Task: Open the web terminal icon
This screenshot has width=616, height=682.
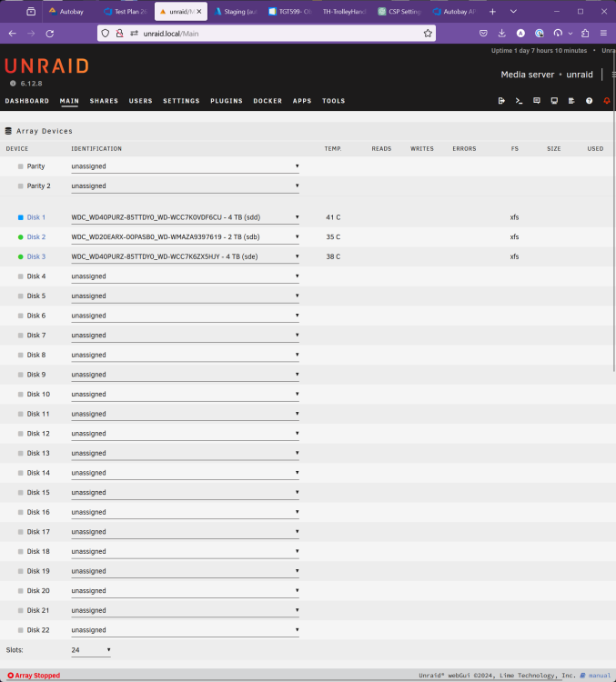Action: click(519, 101)
